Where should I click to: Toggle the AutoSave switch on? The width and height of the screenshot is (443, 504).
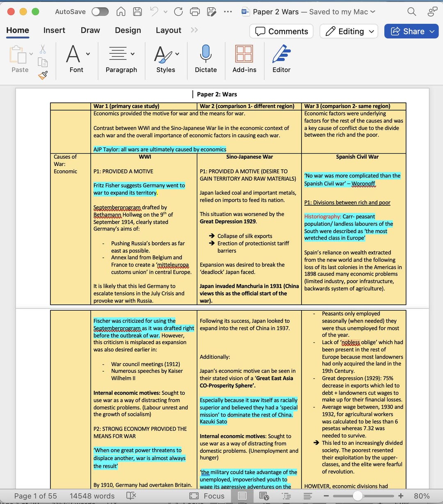point(99,12)
